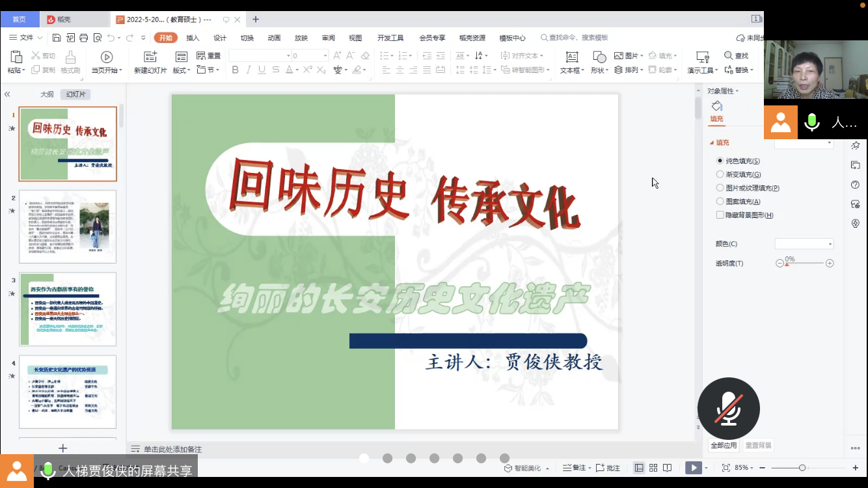Check the hide background graphics (隐藏背景图形) box
Screen dimensions: 868x488
(720, 215)
